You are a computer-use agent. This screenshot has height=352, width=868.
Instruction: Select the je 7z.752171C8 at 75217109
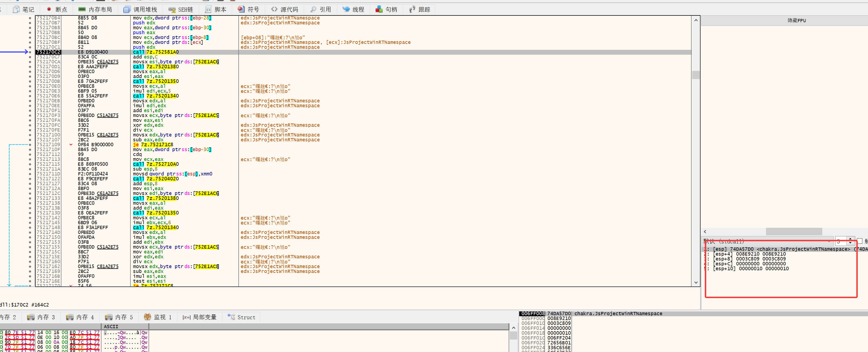[x=153, y=145]
